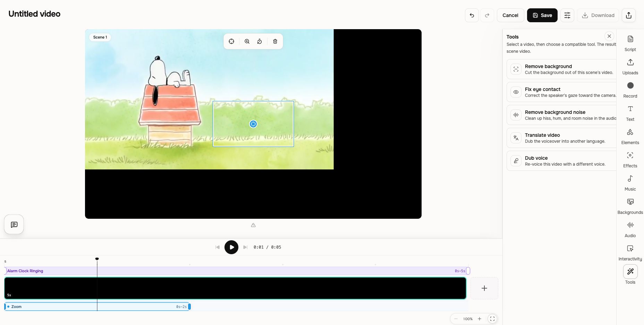Click the 0:01 / 0:05 time display
644x325 pixels.
(267, 247)
